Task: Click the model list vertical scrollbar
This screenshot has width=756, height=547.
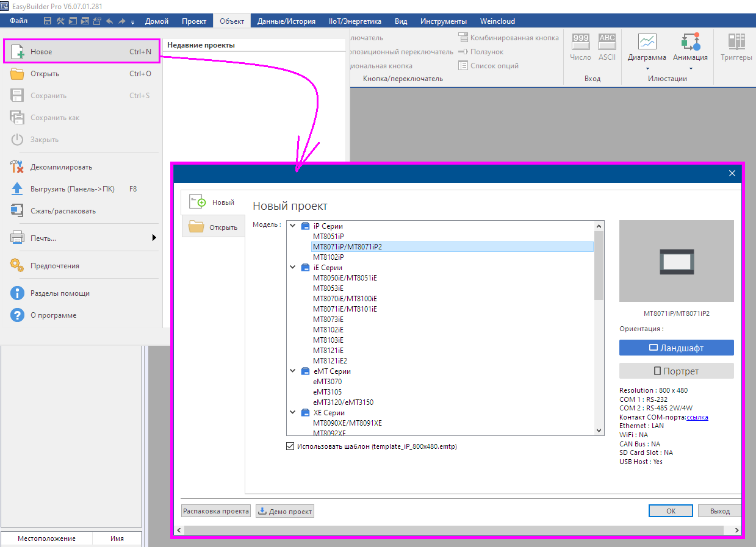Action: 599,266
